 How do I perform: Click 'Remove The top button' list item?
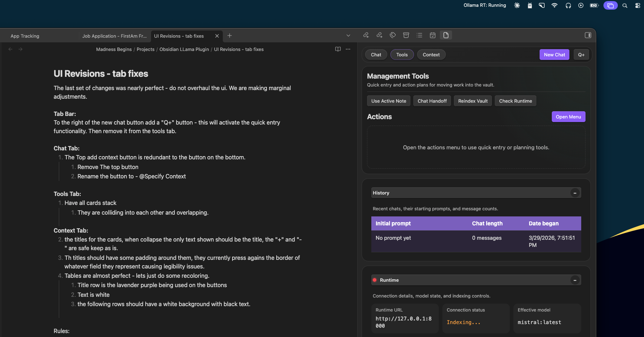click(x=108, y=167)
